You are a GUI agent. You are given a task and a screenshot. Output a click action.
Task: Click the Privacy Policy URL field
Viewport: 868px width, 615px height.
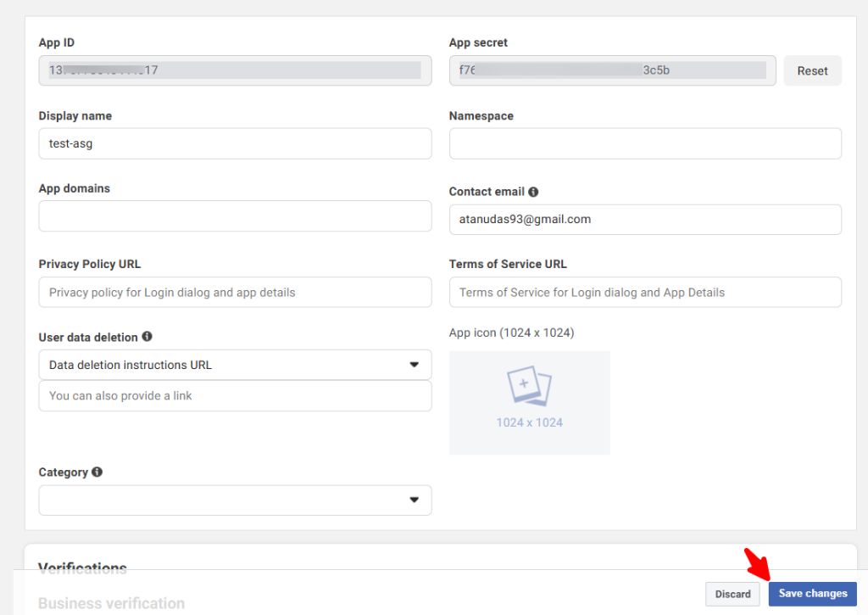(235, 293)
